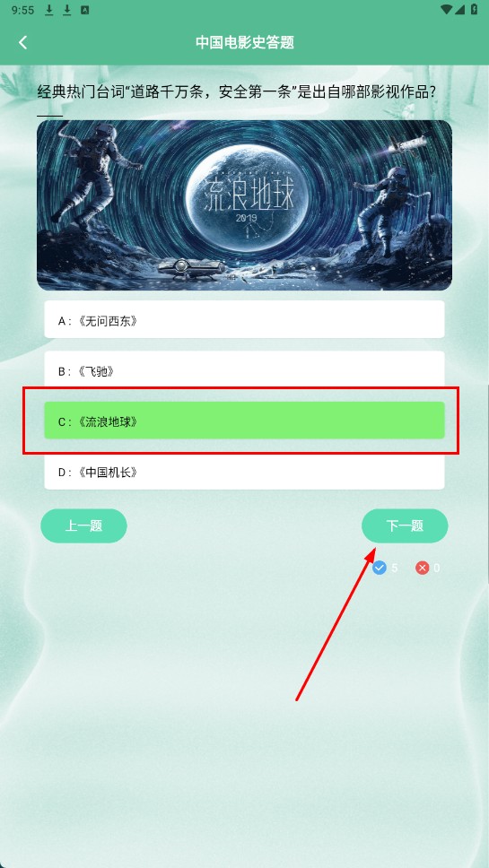489x868 pixels.
Task: Go to previous question 上一题
Action: (x=83, y=525)
